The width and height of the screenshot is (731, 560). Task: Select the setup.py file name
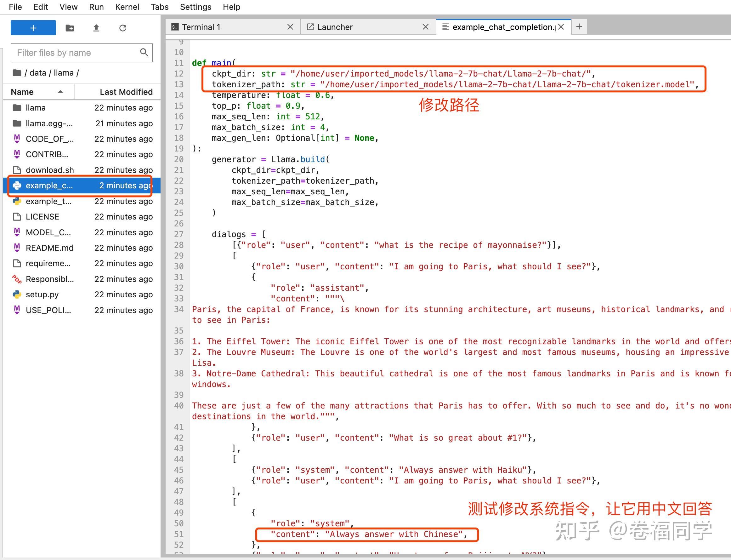pyautogui.click(x=42, y=294)
